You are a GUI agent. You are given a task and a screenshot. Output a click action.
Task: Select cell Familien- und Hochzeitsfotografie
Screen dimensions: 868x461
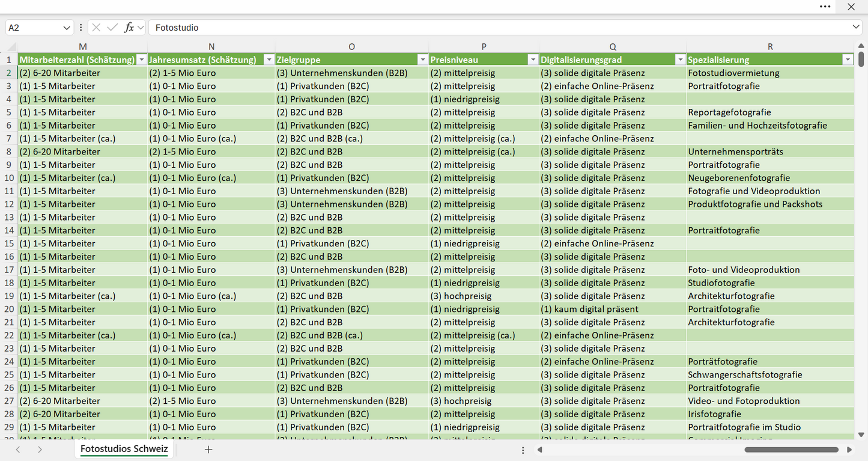(x=770, y=126)
